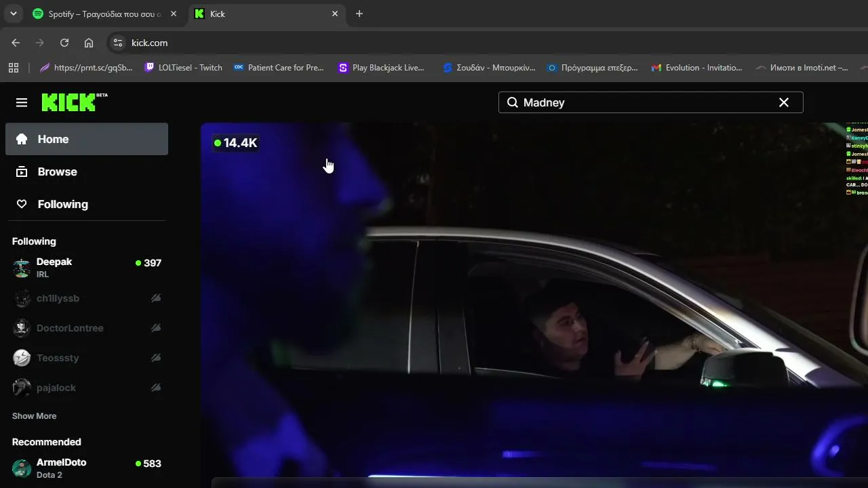Go forward in browser history

coord(40,43)
